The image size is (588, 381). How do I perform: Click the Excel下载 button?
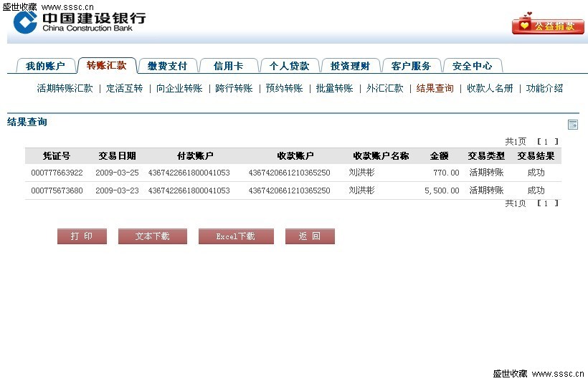[x=236, y=236]
